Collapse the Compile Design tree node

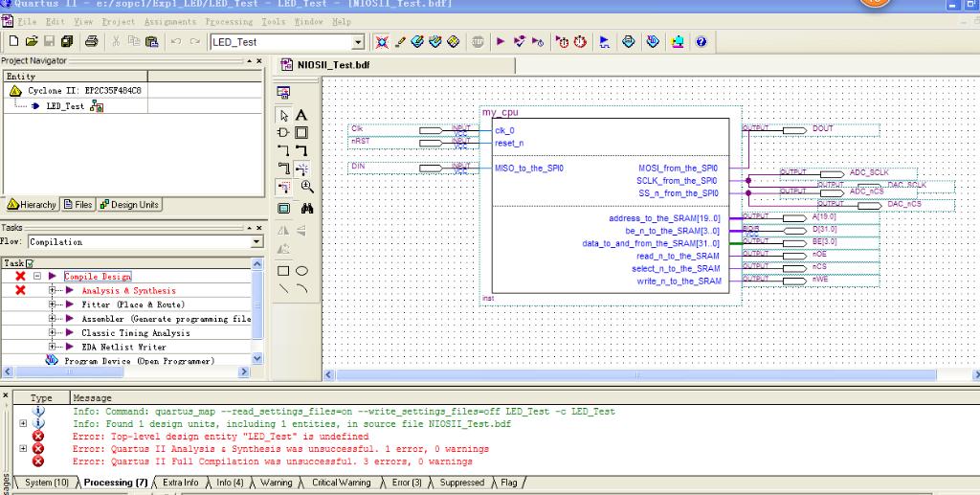coord(37,277)
